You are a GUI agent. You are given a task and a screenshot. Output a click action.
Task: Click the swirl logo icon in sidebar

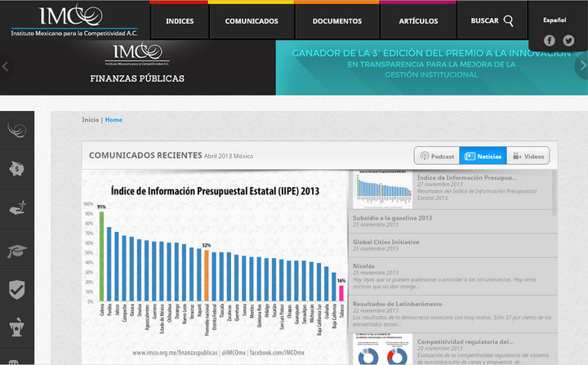(16, 130)
